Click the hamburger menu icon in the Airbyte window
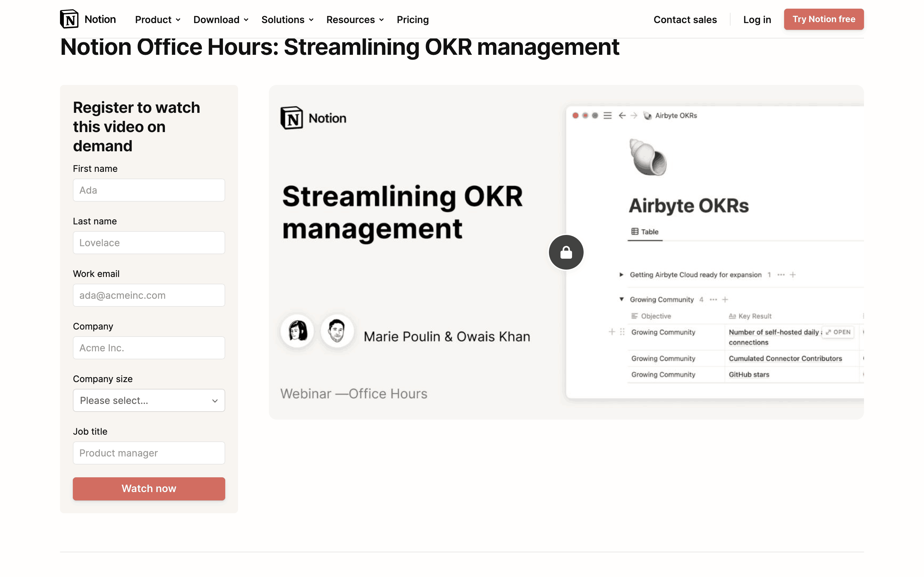 point(607,115)
